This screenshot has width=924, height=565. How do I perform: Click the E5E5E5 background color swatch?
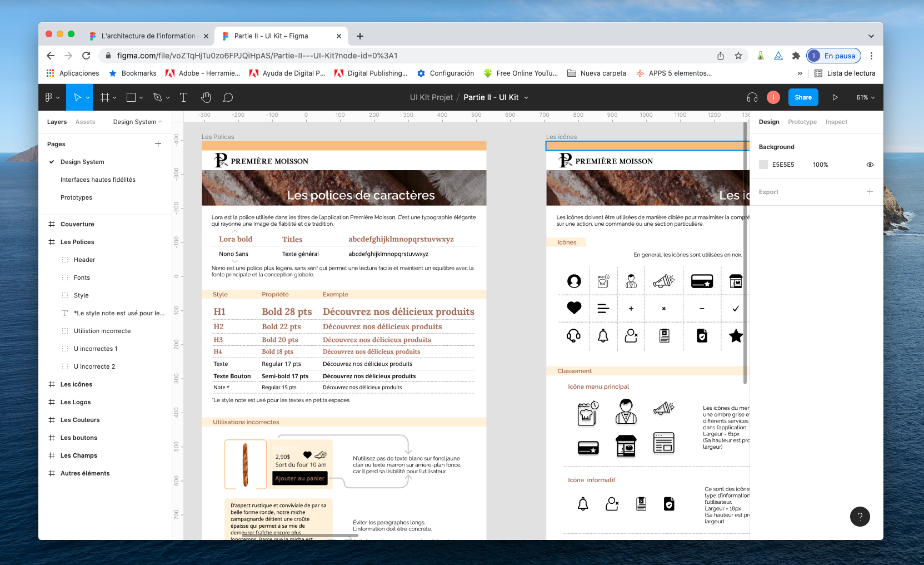(763, 165)
